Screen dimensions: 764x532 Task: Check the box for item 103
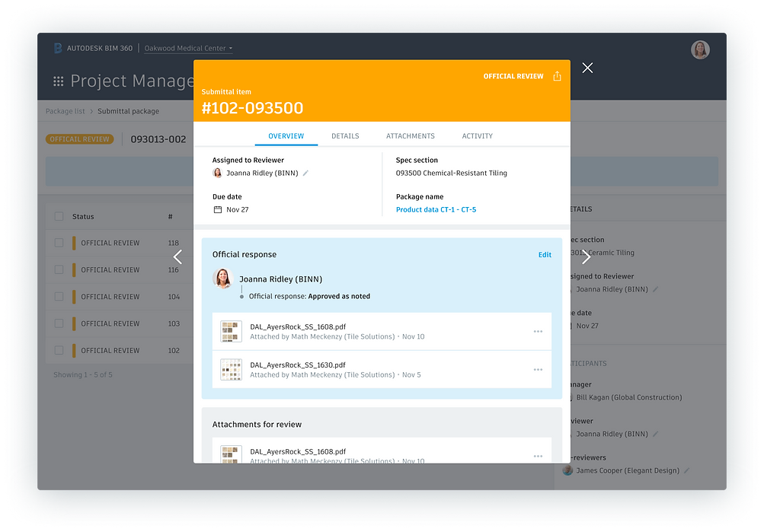(59, 323)
